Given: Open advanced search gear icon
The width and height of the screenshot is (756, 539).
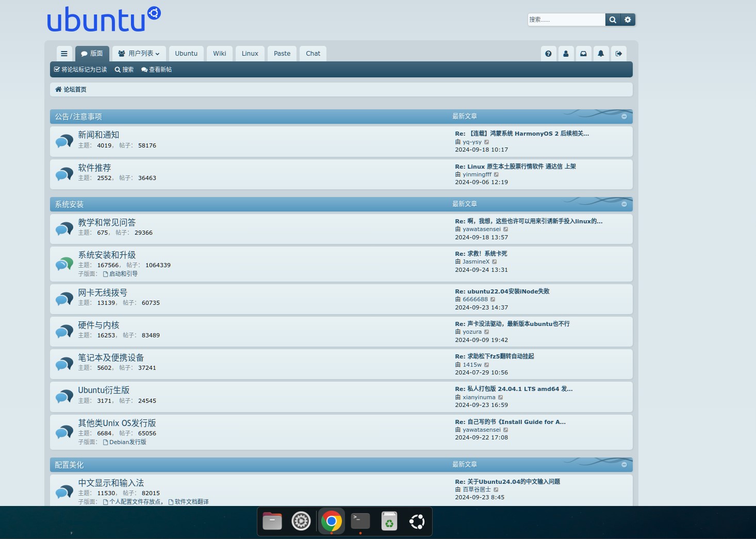Looking at the screenshot, I should click(628, 20).
